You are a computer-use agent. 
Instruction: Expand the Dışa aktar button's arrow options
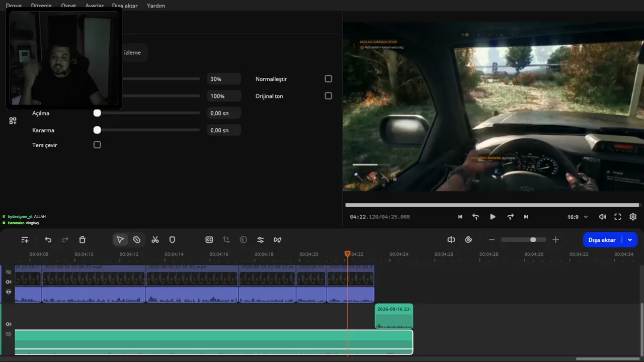point(630,240)
